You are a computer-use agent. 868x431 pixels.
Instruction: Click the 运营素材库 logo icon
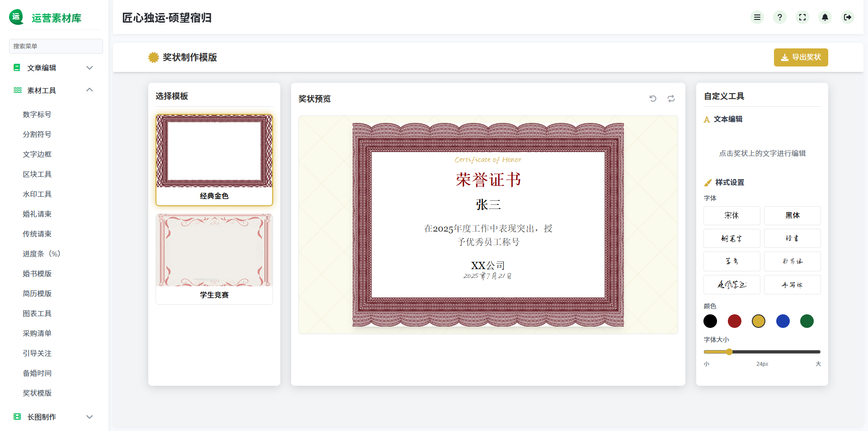[16, 17]
